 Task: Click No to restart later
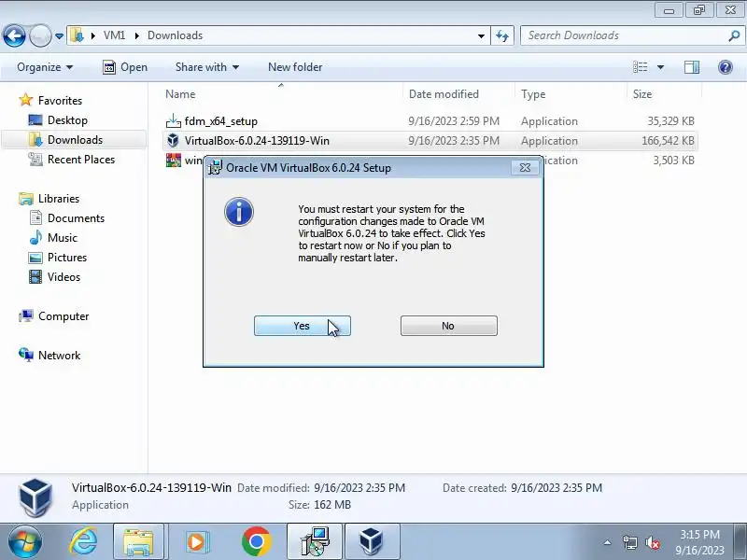click(x=449, y=326)
